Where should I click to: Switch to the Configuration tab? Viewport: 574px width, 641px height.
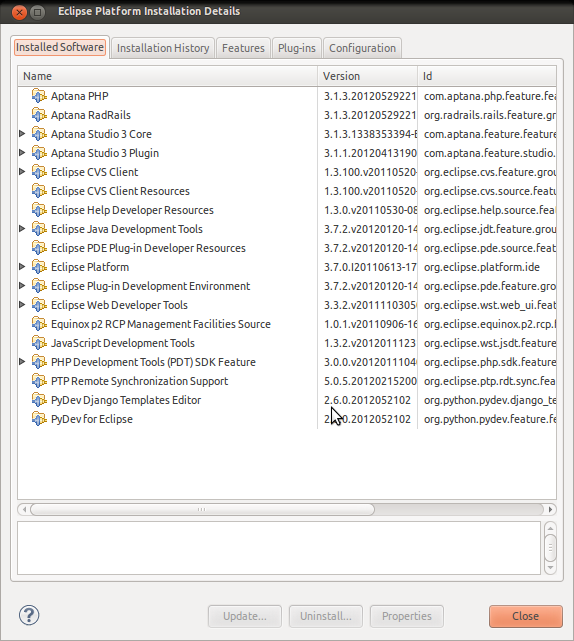(x=362, y=48)
